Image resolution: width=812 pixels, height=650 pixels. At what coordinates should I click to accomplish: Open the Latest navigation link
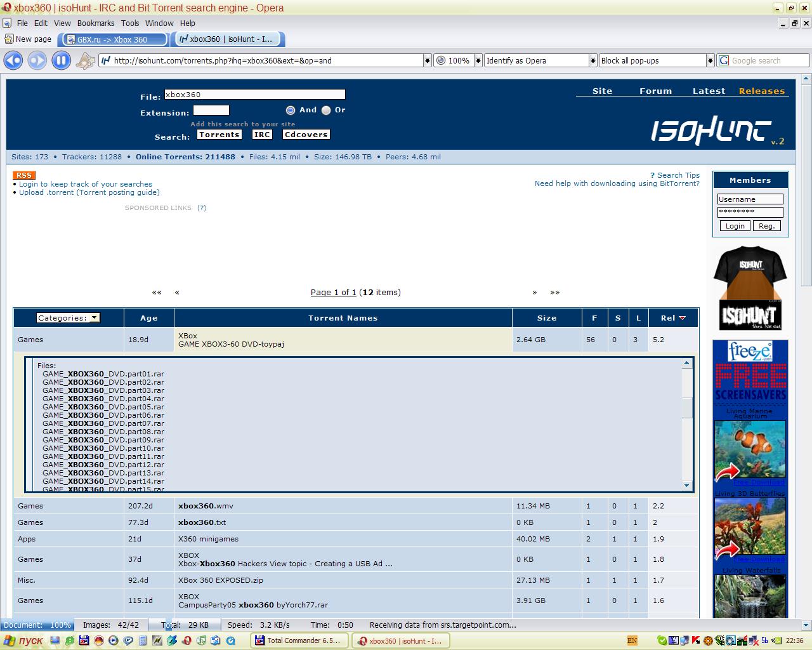(x=709, y=91)
